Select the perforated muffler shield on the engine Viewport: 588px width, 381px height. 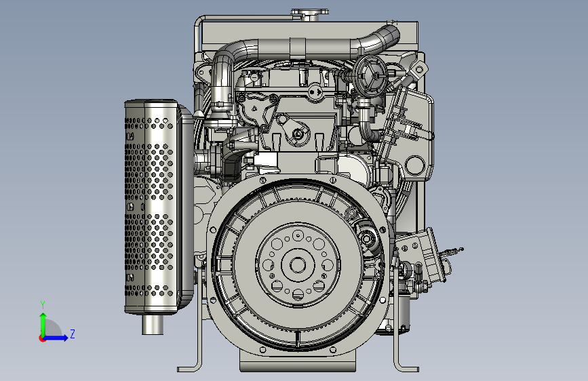pyautogui.click(x=151, y=206)
